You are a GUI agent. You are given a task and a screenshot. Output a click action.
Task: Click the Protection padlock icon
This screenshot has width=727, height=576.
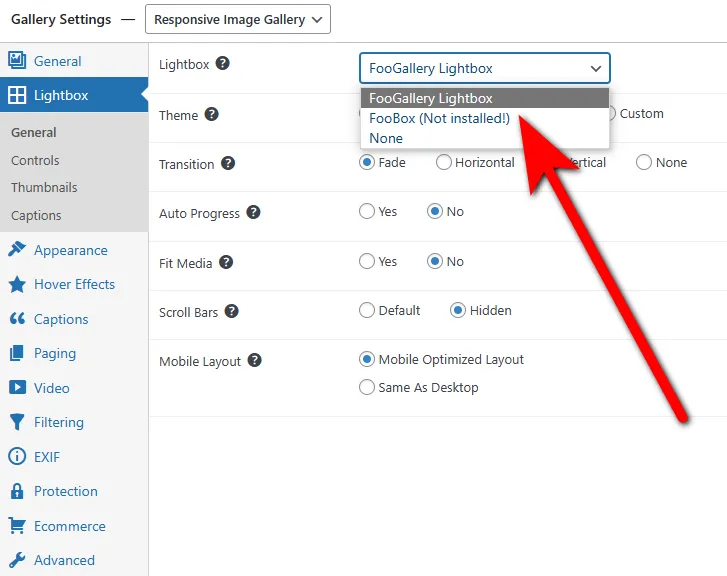click(17, 491)
